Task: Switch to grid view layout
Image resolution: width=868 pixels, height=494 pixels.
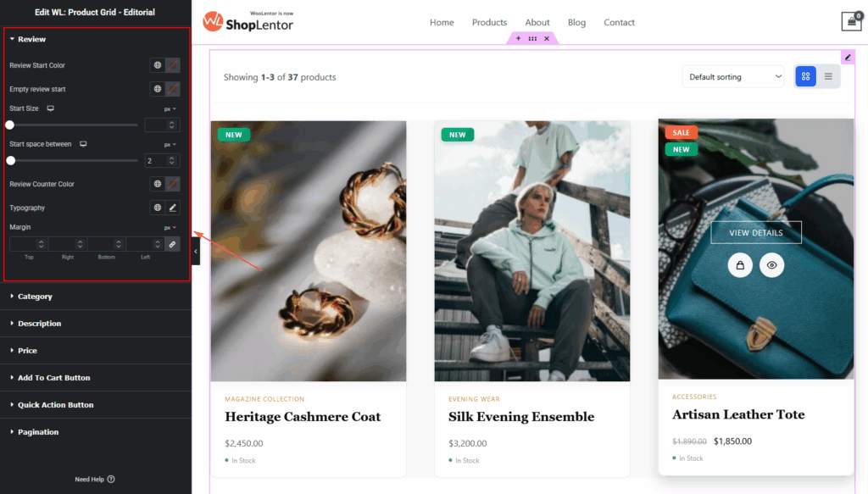Action: 805,76
